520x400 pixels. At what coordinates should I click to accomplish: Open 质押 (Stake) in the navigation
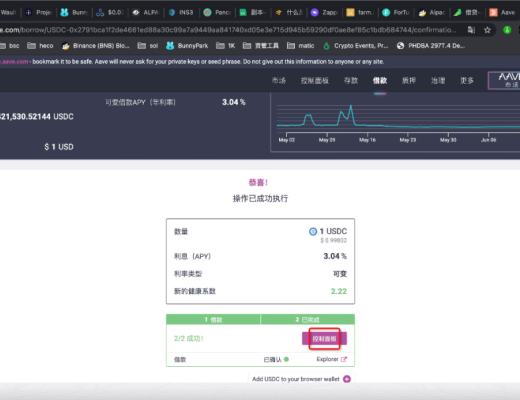tap(409, 80)
